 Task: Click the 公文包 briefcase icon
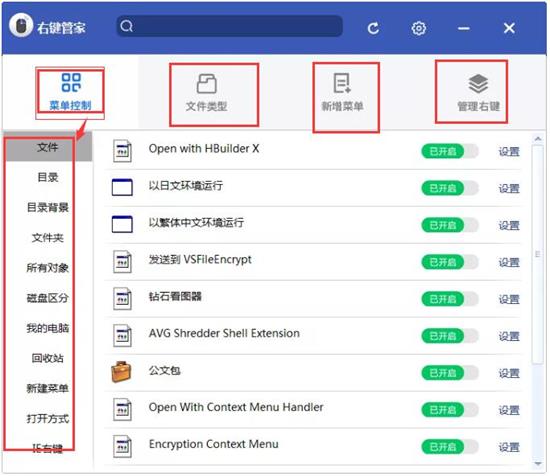(x=121, y=371)
